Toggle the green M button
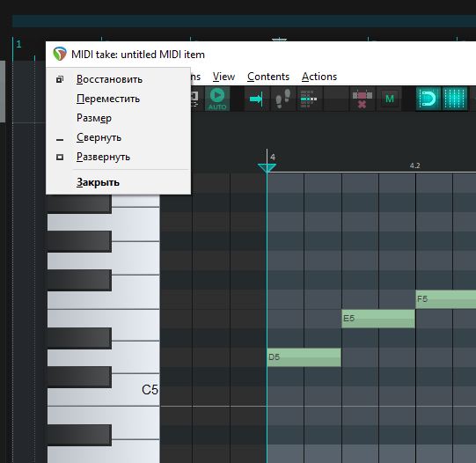The width and height of the screenshot is (476, 463). 390,99
